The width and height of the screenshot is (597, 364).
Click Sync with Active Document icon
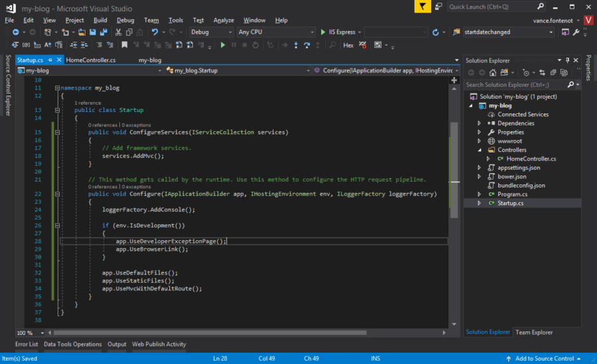542,73
